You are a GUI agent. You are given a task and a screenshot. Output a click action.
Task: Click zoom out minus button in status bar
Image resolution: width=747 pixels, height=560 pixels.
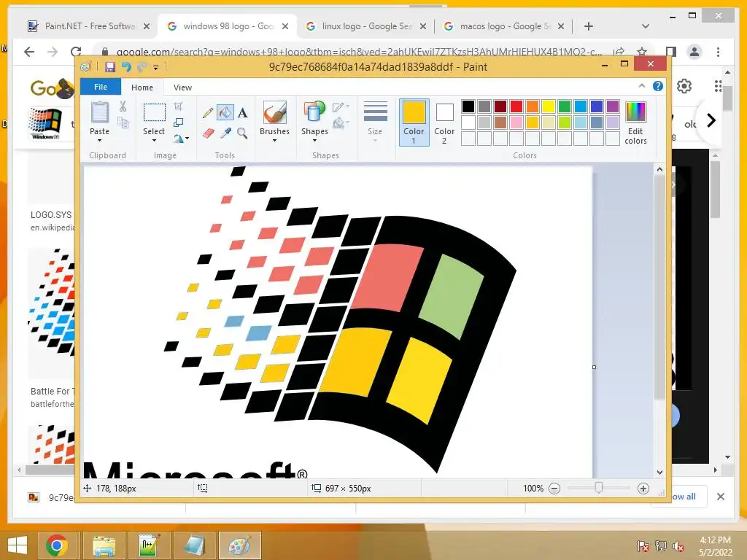pos(554,489)
